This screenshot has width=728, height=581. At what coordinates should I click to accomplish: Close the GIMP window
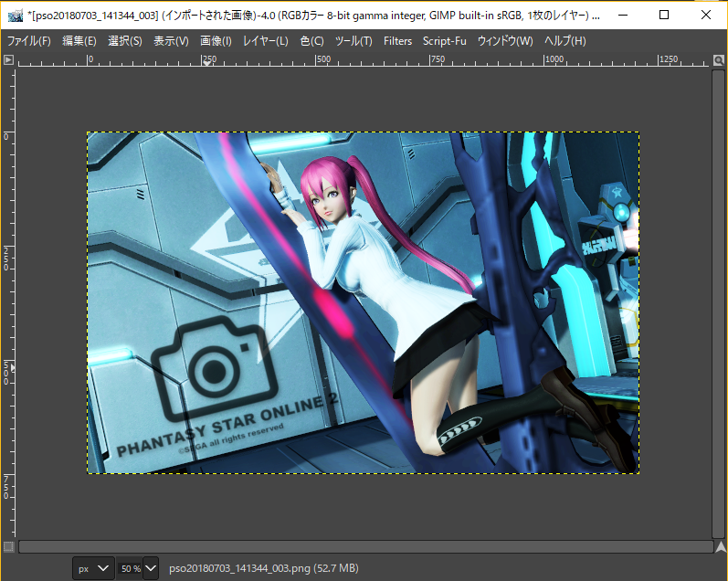(x=706, y=15)
